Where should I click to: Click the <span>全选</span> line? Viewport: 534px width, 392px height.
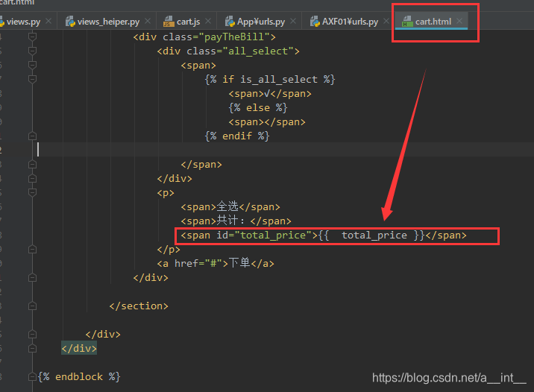pos(230,207)
